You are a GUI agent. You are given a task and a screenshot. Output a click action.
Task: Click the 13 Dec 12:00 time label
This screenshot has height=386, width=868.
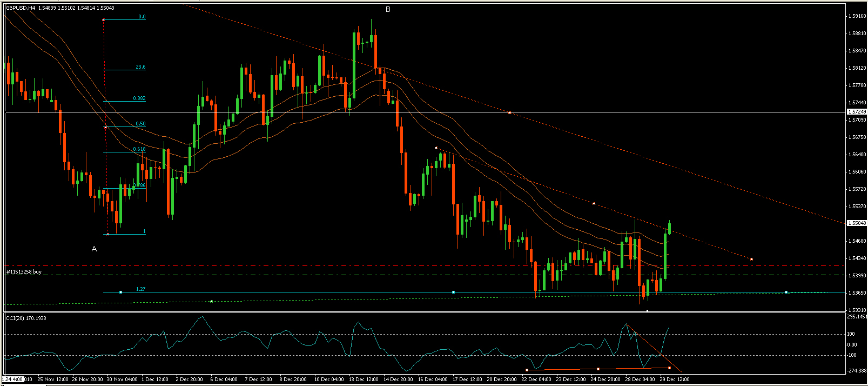364,380
